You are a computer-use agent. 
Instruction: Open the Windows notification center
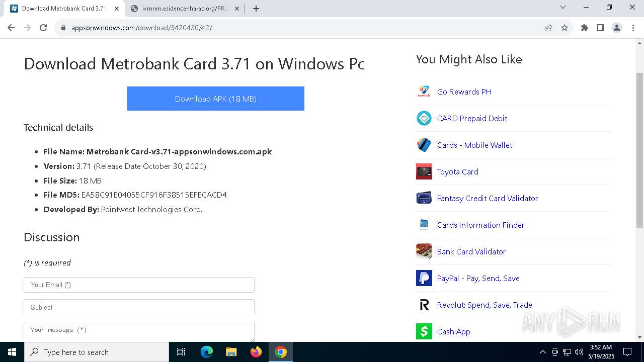click(x=627, y=352)
